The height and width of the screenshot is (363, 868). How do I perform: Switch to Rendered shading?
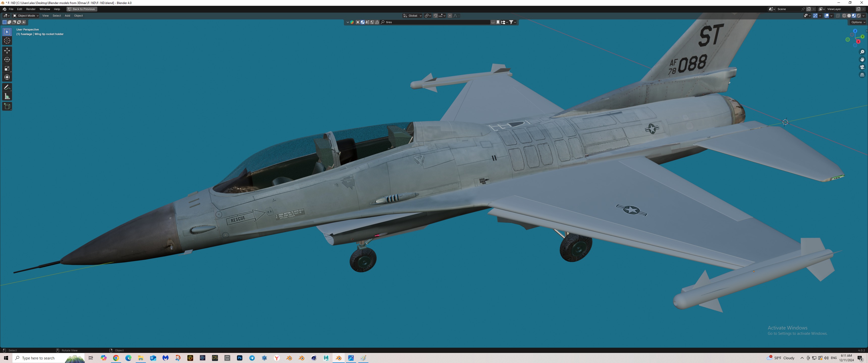coord(859,16)
